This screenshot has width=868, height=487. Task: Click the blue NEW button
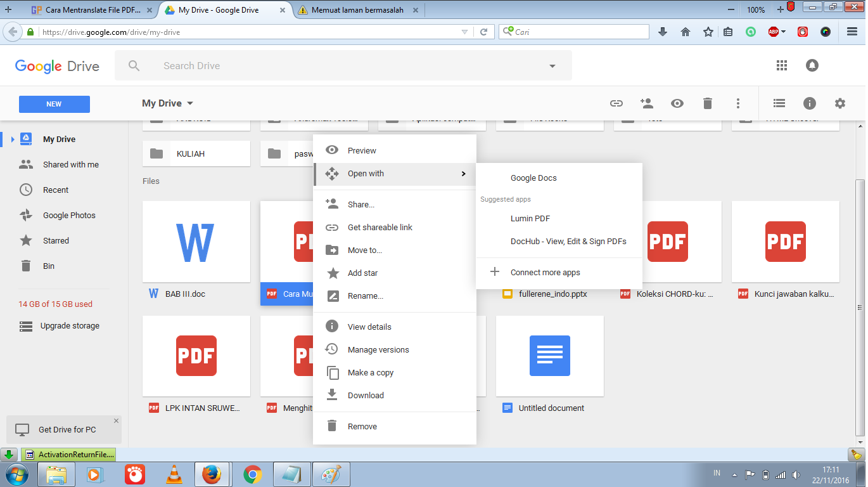54,104
